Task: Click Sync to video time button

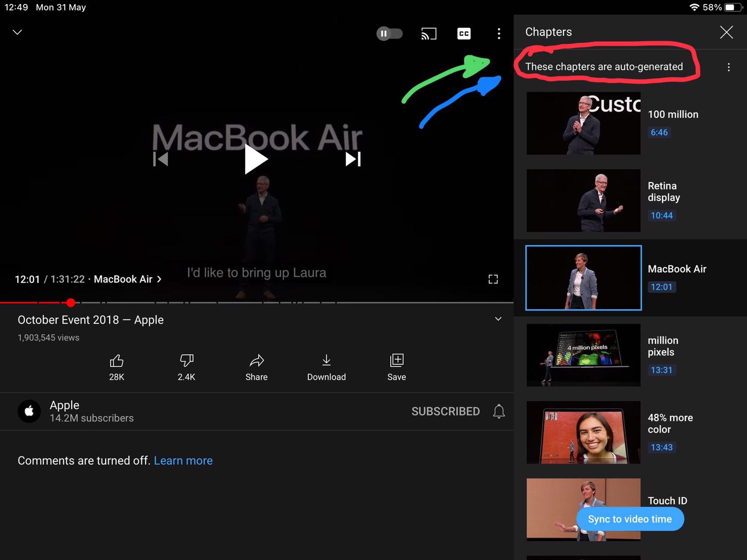Action: tap(630, 519)
